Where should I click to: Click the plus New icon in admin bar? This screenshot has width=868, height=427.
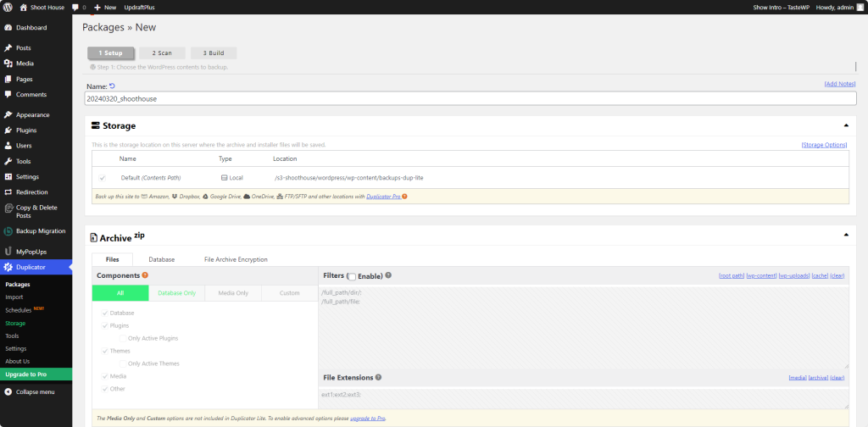pyautogui.click(x=97, y=8)
